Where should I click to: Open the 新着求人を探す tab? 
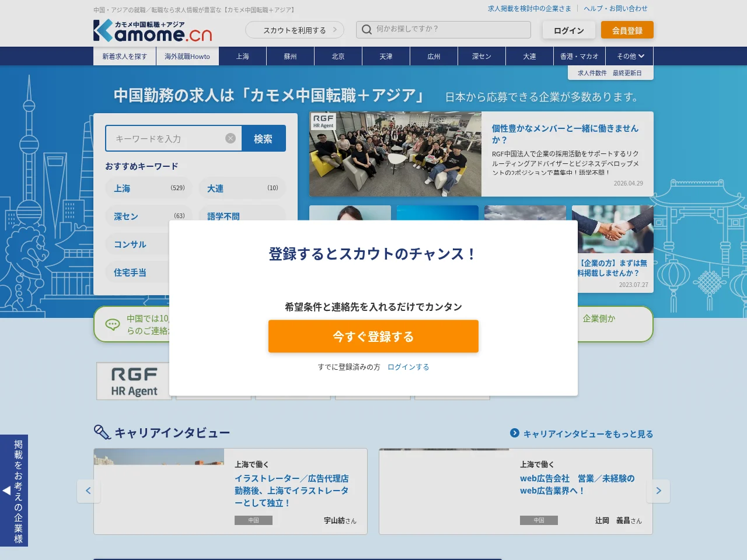coord(125,56)
